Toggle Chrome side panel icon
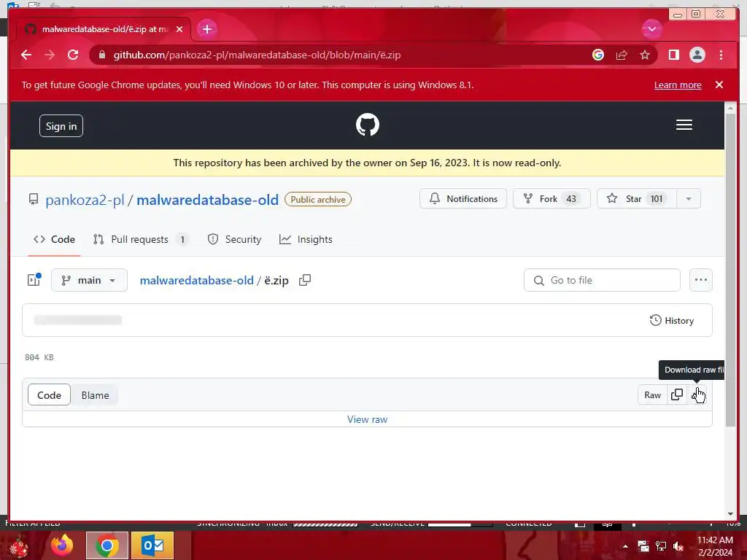747x560 pixels. (x=673, y=55)
